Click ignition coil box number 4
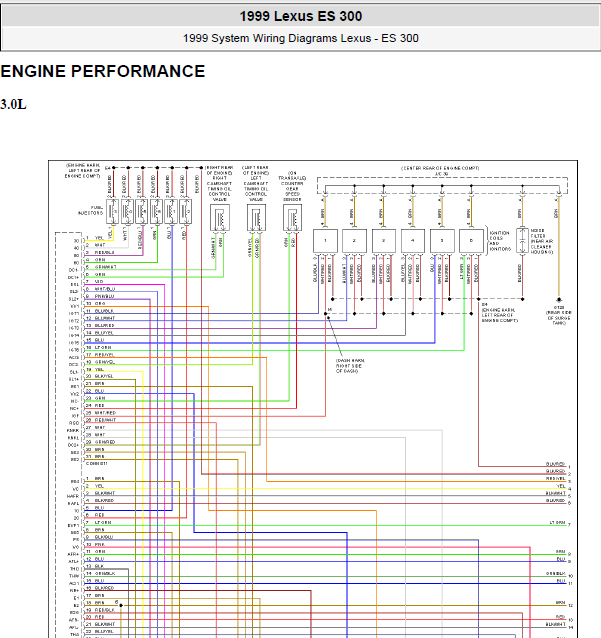This screenshot has width=601, height=638. click(x=413, y=241)
